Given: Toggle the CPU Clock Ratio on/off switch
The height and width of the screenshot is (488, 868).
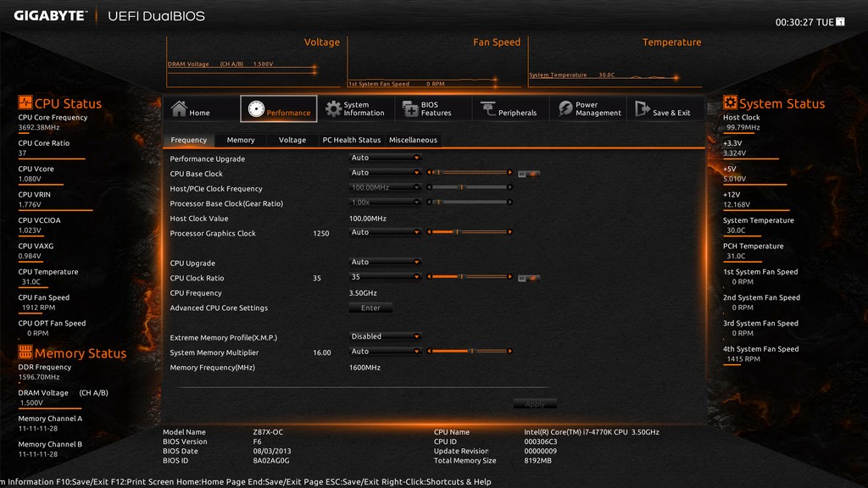Looking at the screenshot, I should coord(529,278).
